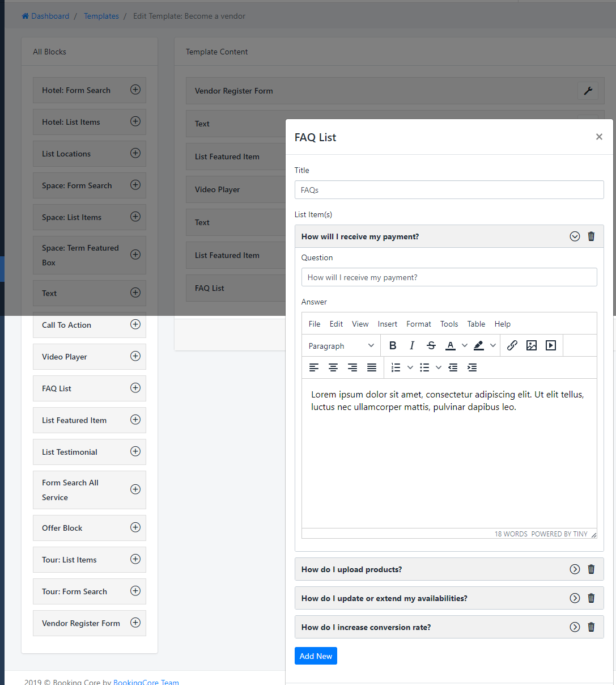
Task: Click the Add New button
Action: pos(316,656)
